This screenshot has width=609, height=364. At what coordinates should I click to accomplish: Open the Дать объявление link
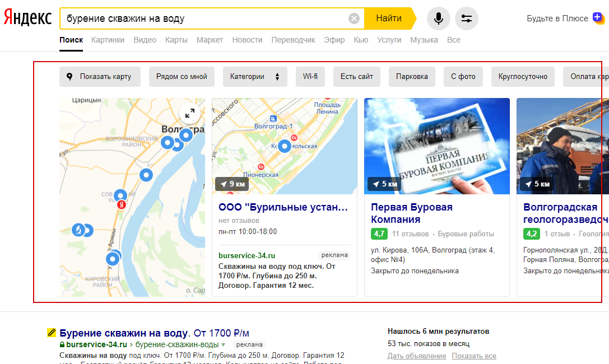(x=417, y=356)
